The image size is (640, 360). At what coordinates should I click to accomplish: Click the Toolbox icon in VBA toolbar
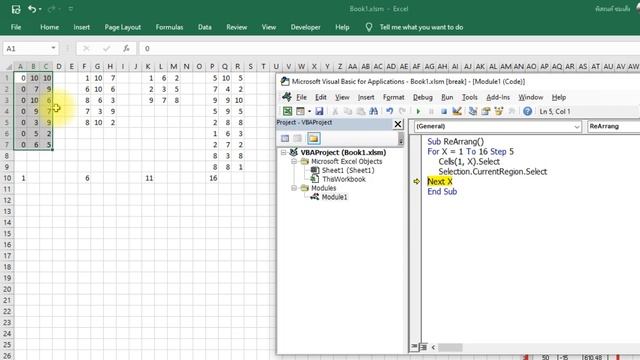point(511,111)
